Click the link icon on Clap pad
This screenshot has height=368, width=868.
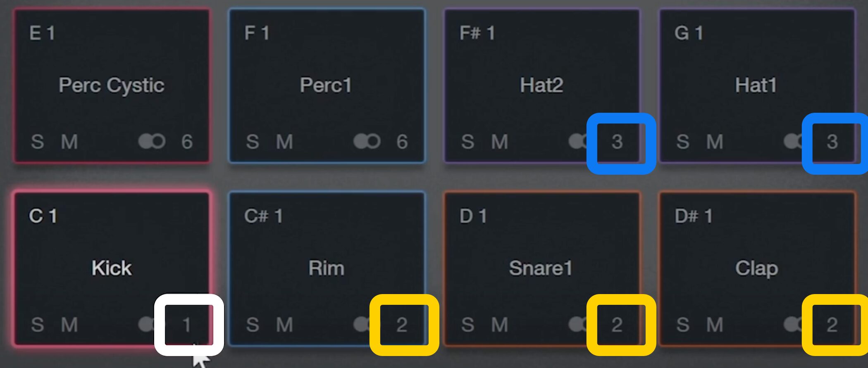793,324
